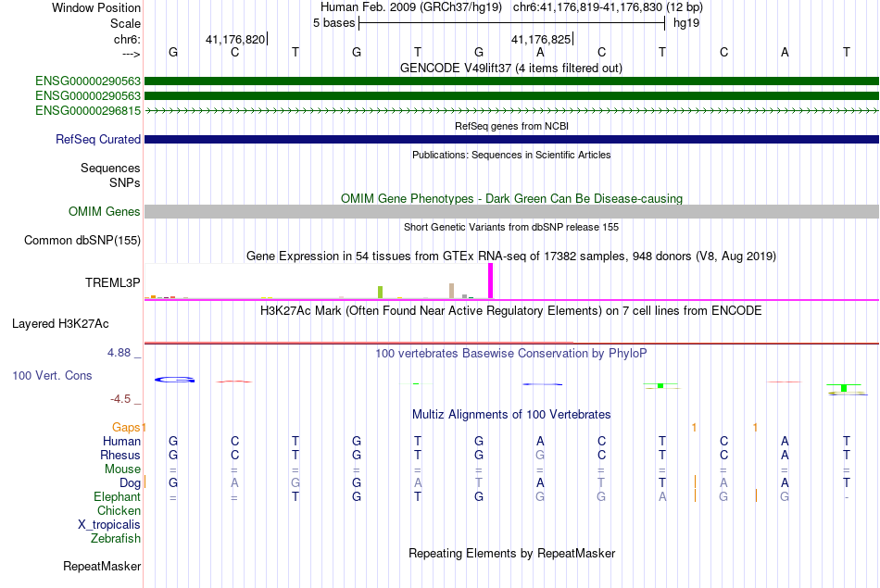Viewport: 880px width, 588px height.
Task: Click the TREML3P expression label
Action: pos(112,282)
